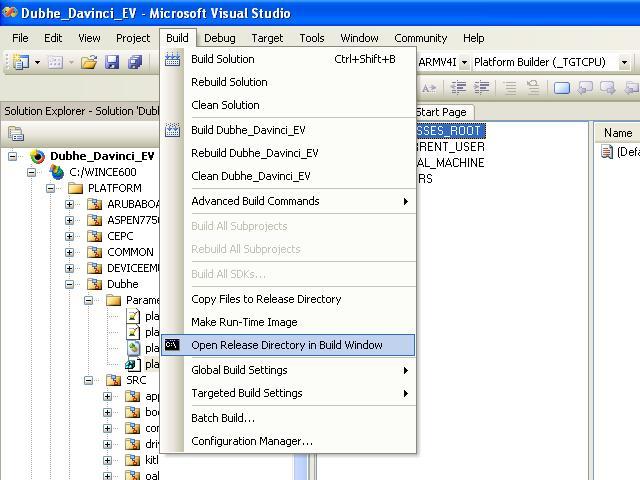Viewport: 640px width, 480px height.
Task: Click the CEPC folder icon
Action: click(95, 236)
